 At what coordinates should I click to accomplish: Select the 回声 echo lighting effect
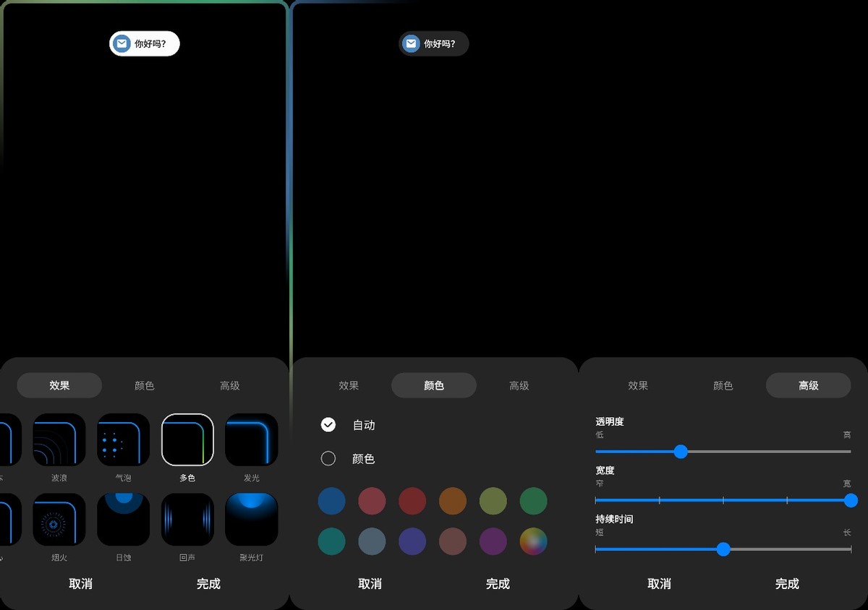point(187,520)
